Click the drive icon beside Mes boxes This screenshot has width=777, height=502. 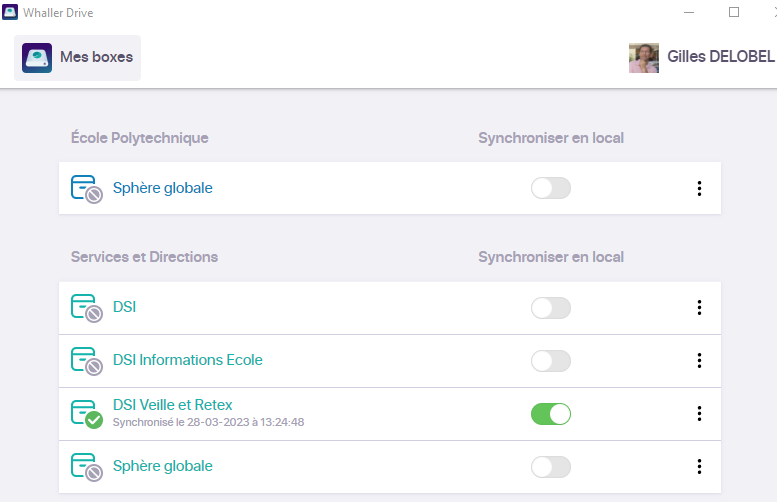pyautogui.click(x=37, y=58)
